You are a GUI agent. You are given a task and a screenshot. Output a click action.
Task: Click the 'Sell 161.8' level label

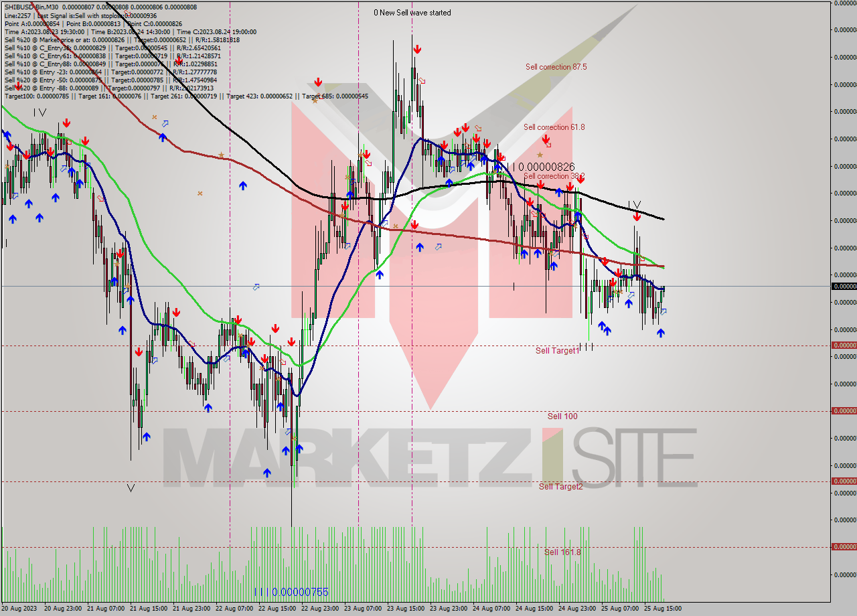(562, 552)
